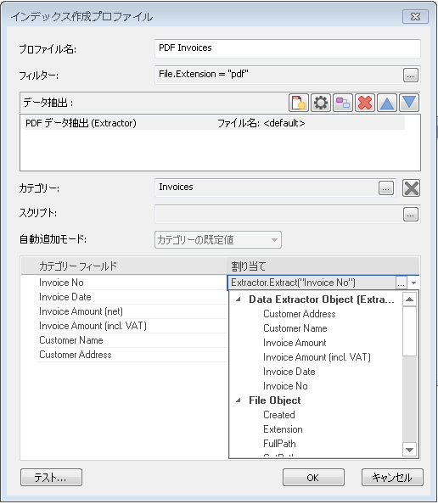Screen dimensions: 438x504
Task: Collapse File Object tree node
Action: click(x=239, y=400)
